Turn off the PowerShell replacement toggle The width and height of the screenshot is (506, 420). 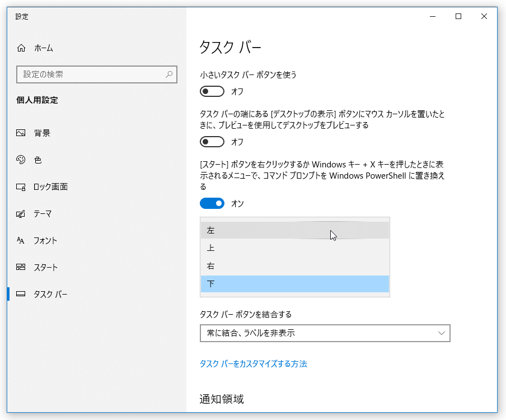(x=212, y=203)
